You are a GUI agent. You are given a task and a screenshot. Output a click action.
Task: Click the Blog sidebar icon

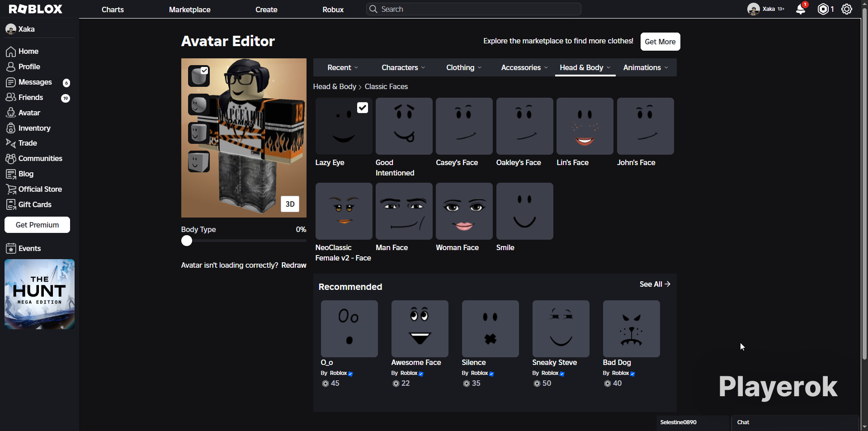(11, 174)
